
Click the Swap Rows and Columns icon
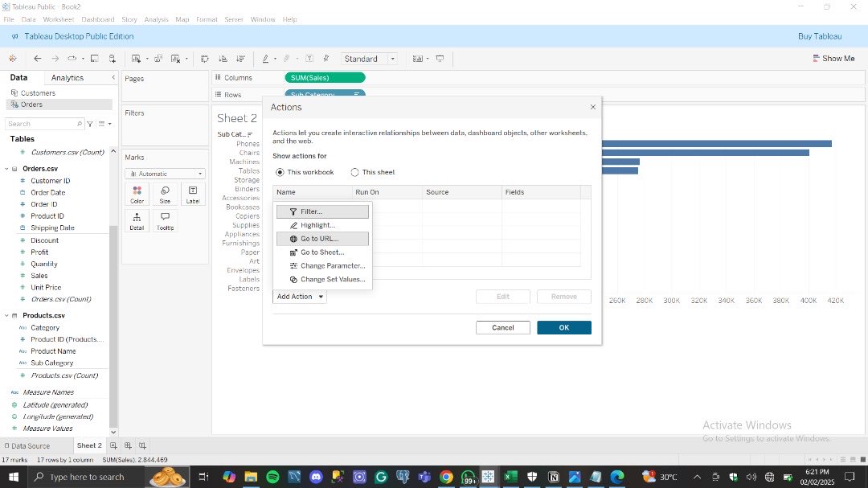coord(205,58)
